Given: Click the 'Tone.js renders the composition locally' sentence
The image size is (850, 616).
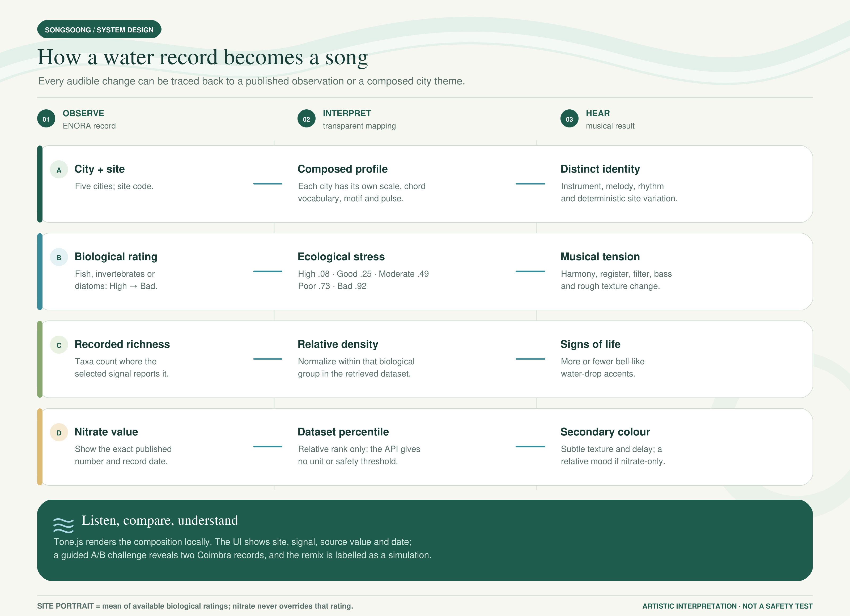Looking at the screenshot, I should click(x=133, y=542).
